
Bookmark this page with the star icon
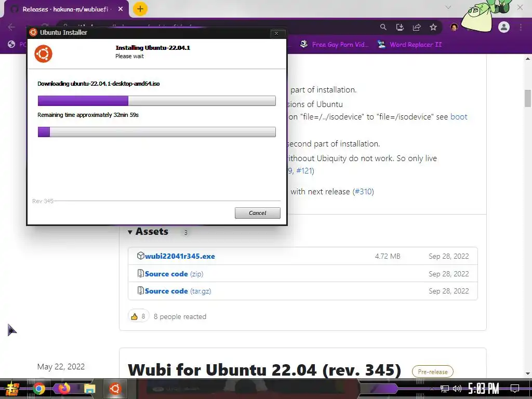433,27
